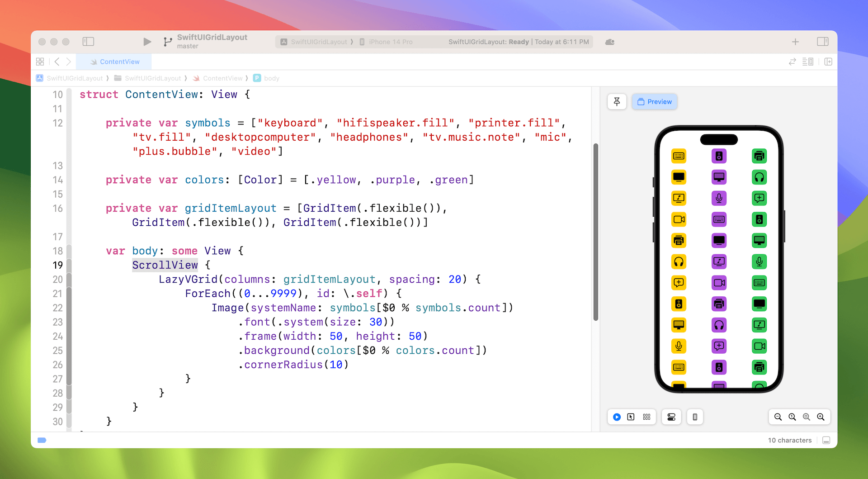Click the Ready status in activity bar
Screen dimensions: 868x479
519,42
